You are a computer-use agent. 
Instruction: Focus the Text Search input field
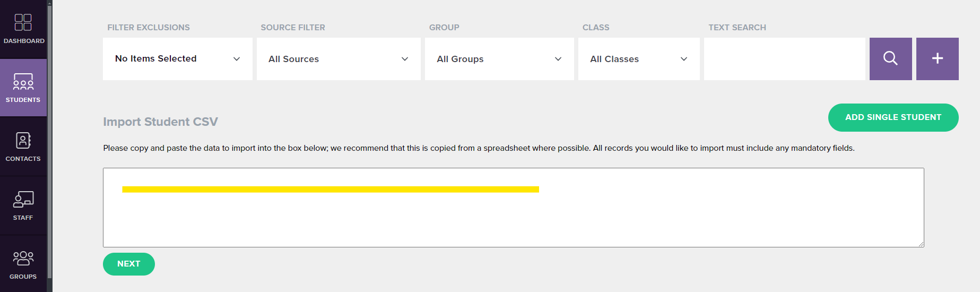[784, 59]
